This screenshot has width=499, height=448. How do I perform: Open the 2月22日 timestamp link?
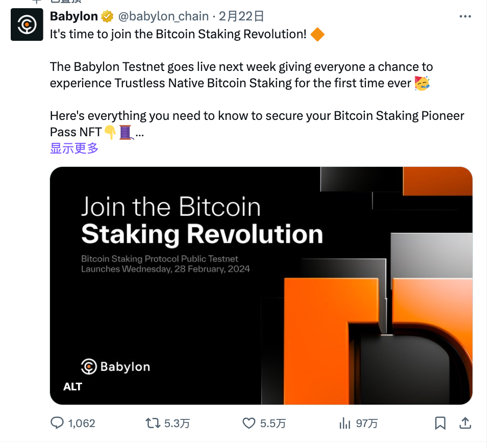[x=240, y=16]
